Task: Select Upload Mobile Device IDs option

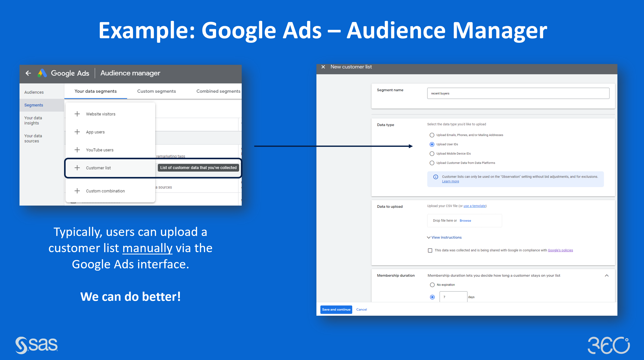Action: click(x=432, y=153)
